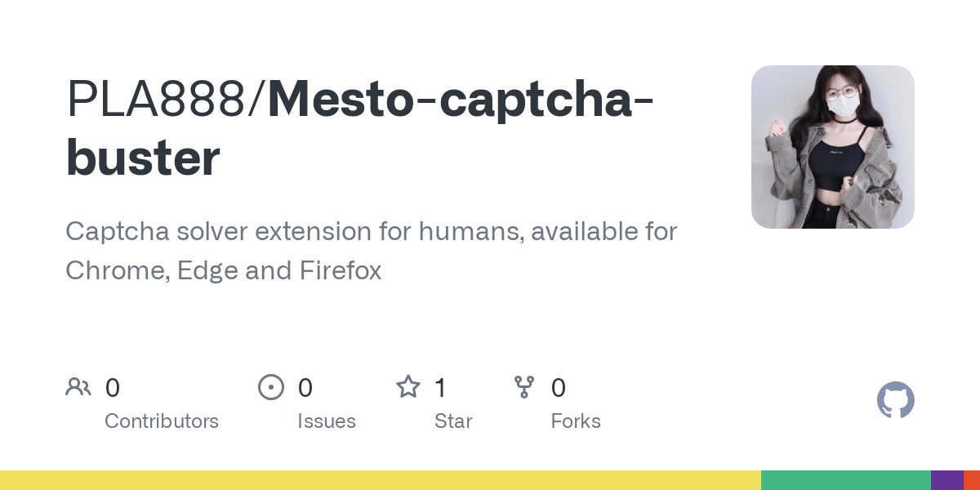Open the repository owner avatar image
The image size is (980, 490).
[x=833, y=147]
